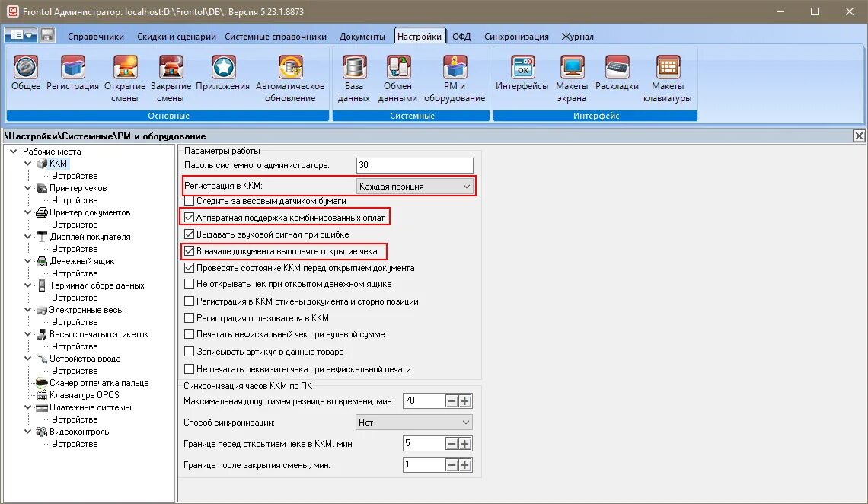The image size is (868, 504).
Task: Collapse the Принтер чеков branch
Action: coord(27,188)
